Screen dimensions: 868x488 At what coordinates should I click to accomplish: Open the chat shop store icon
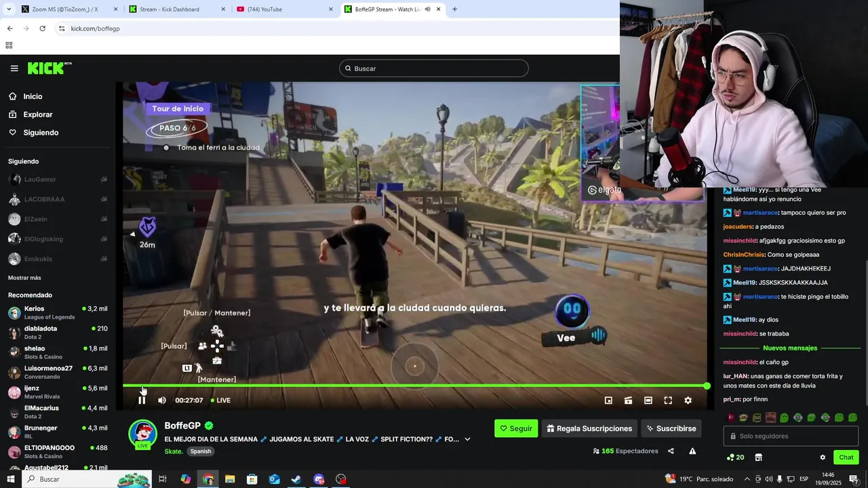click(758, 457)
